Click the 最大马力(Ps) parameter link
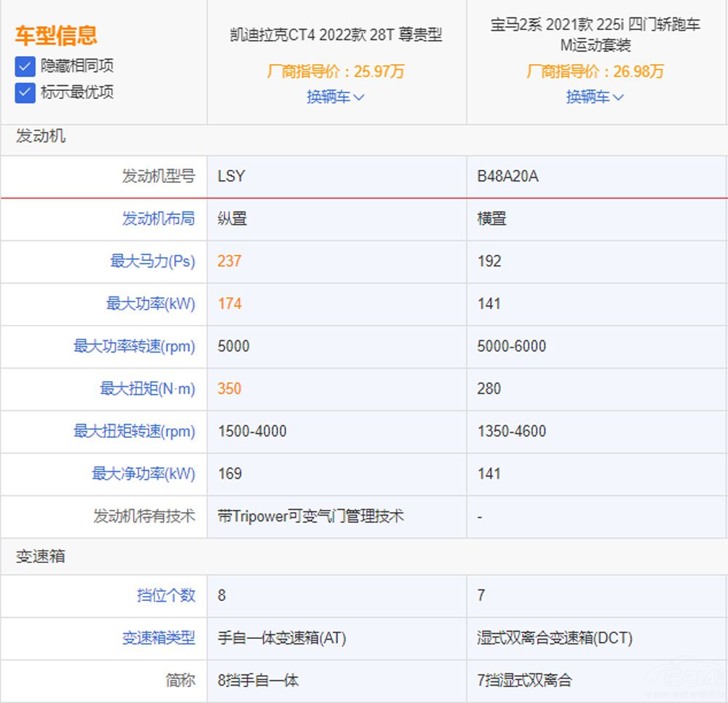Screen dimensions: 728x703 152,262
